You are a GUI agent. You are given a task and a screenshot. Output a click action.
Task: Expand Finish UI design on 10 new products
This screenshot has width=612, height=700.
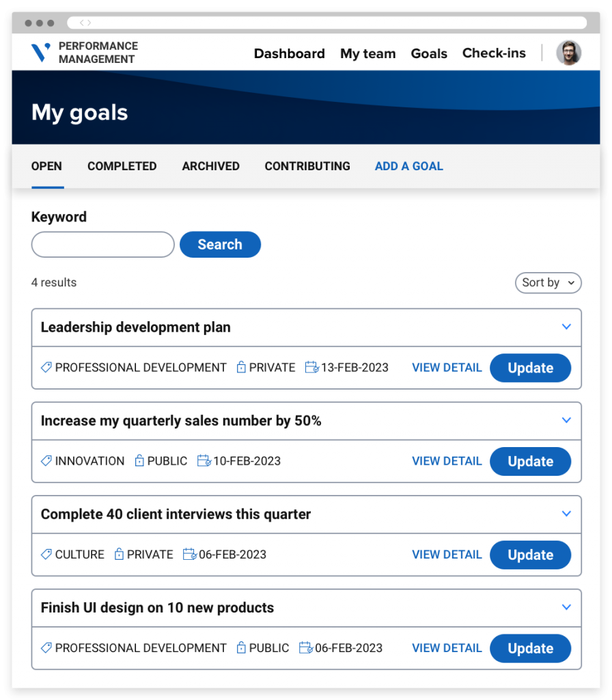click(x=566, y=607)
